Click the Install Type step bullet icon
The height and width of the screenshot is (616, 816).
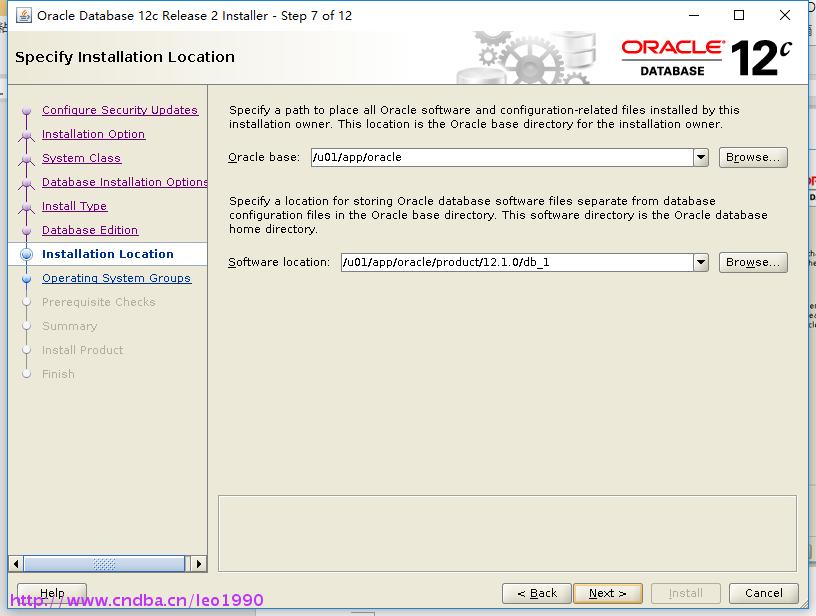point(27,206)
